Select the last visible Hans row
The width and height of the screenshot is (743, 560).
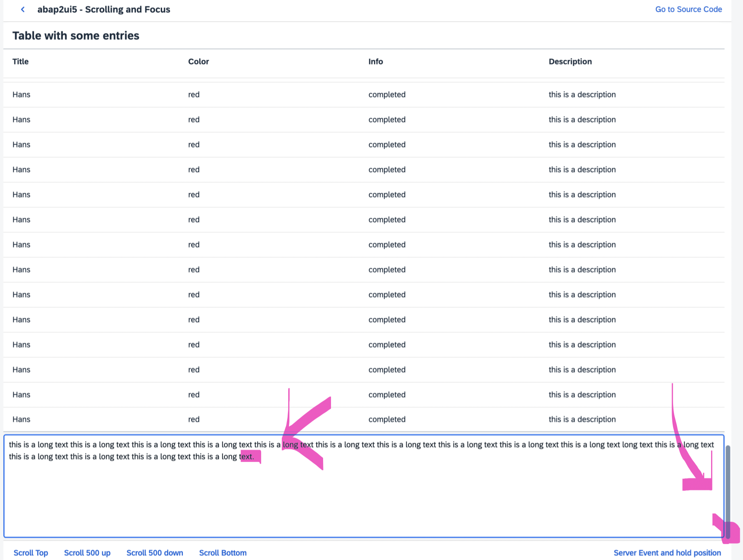click(21, 419)
